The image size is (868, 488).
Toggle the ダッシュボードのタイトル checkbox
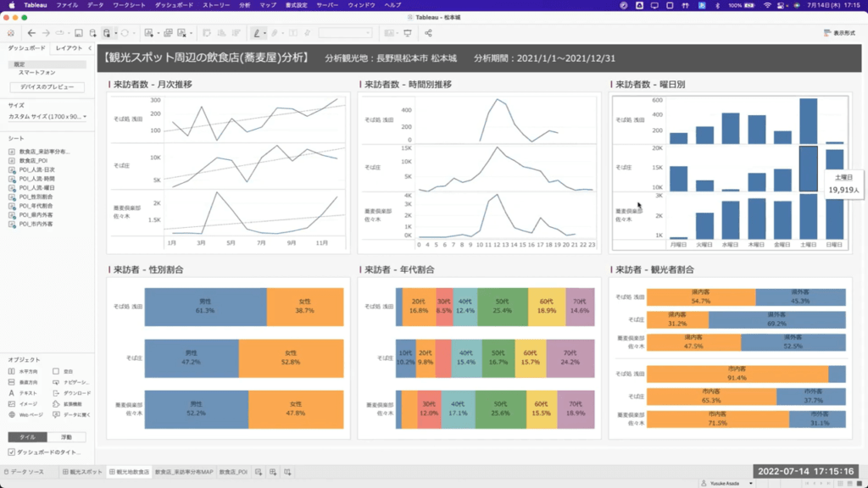(x=11, y=452)
